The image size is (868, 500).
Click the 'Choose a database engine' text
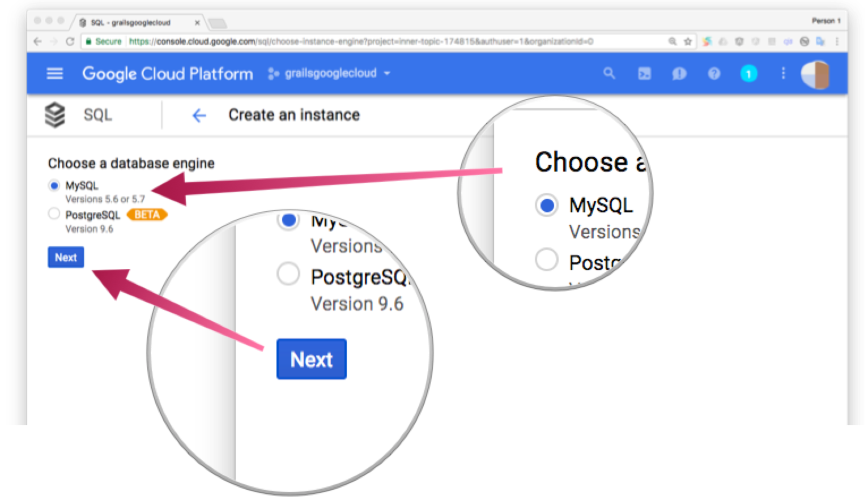click(131, 164)
